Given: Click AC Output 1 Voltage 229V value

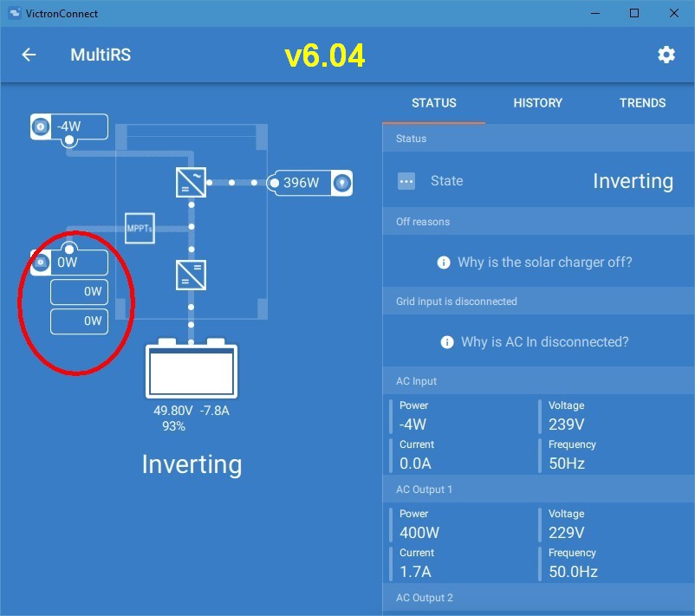Looking at the screenshot, I should click(567, 533).
